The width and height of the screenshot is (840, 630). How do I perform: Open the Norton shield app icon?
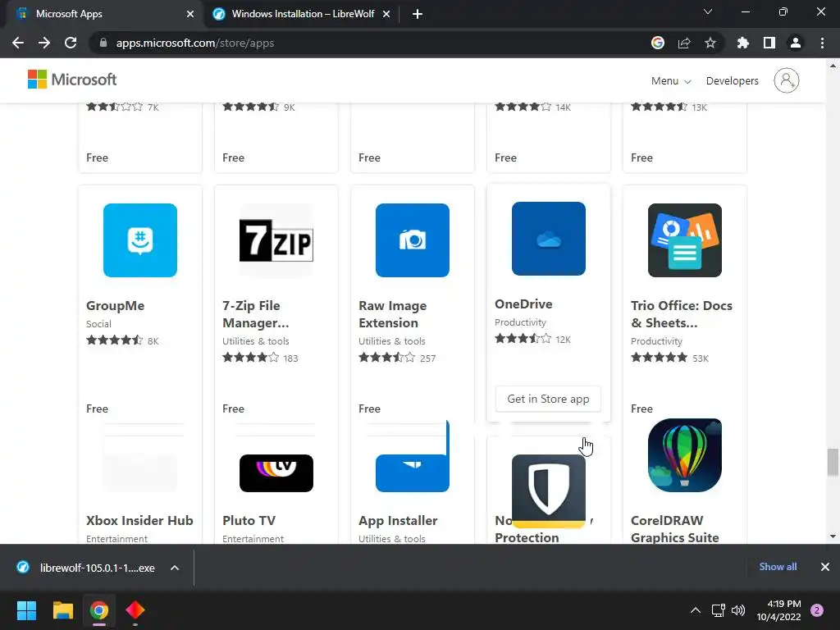click(x=548, y=491)
